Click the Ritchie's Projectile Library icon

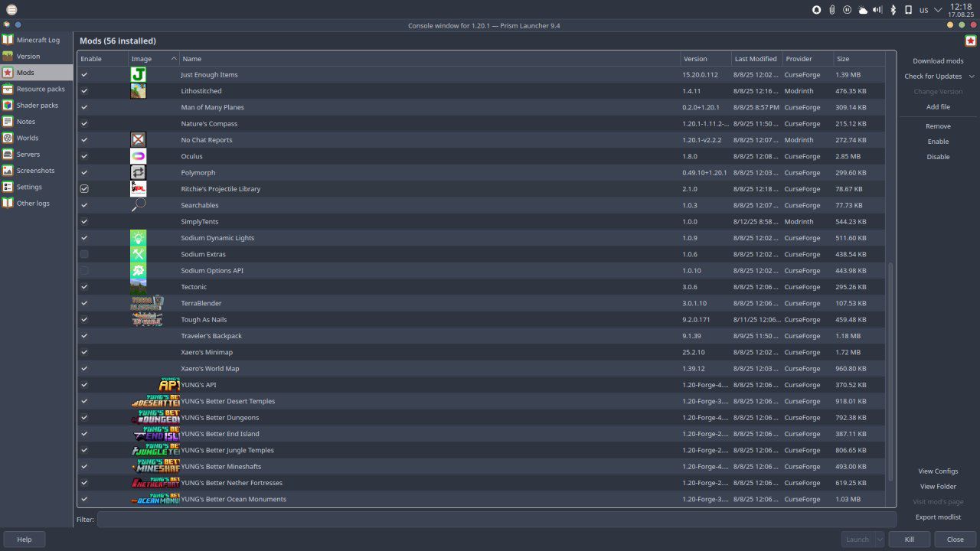139,189
